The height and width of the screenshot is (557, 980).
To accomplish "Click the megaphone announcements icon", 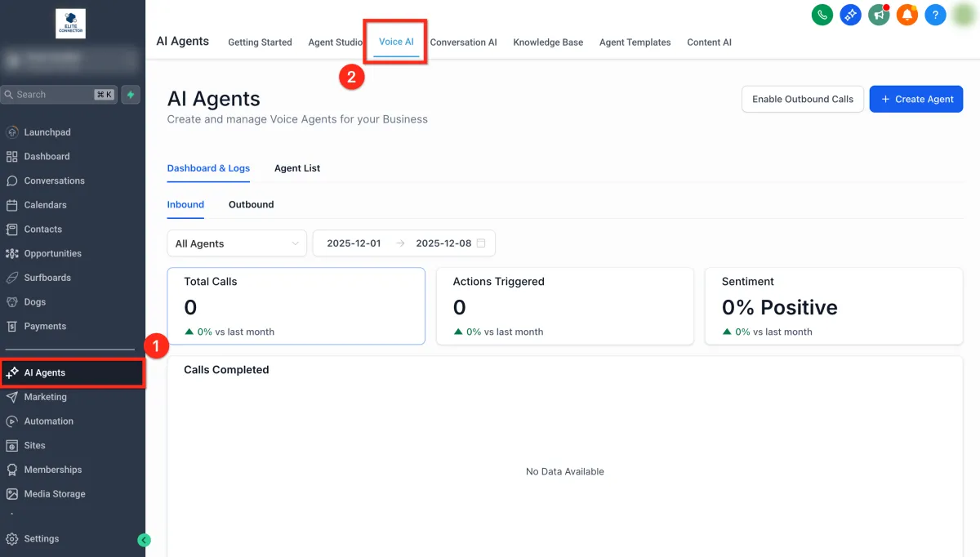I will point(879,15).
